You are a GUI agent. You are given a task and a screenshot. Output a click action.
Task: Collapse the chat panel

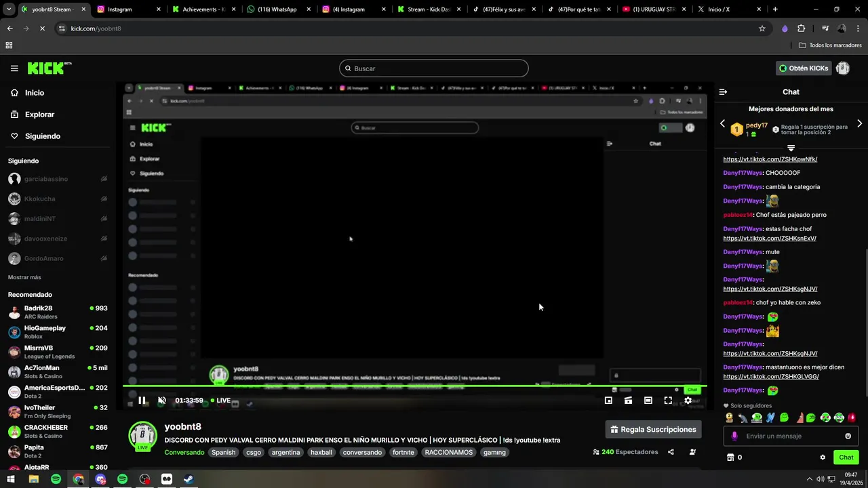pyautogui.click(x=723, y=92)
